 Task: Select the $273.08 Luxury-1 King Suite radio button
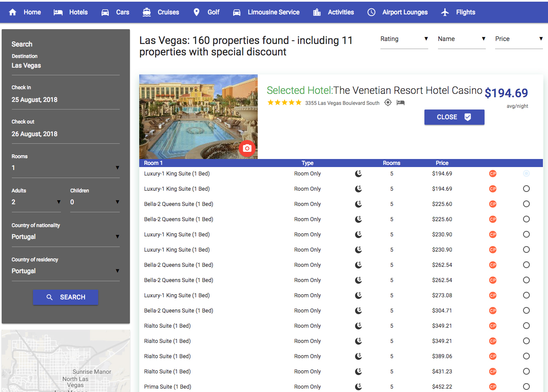click(x=526, y=295)
